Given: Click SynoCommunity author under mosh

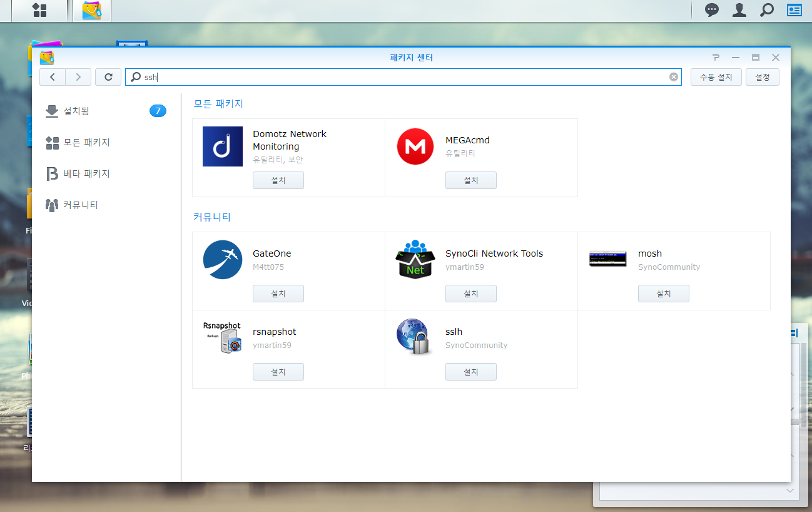Looking at the screenshot, I should 669,267.
